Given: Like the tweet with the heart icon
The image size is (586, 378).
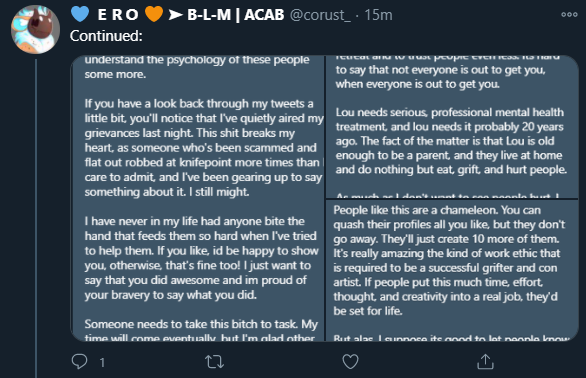Looking at the screenshot, I should pos(350,362).
